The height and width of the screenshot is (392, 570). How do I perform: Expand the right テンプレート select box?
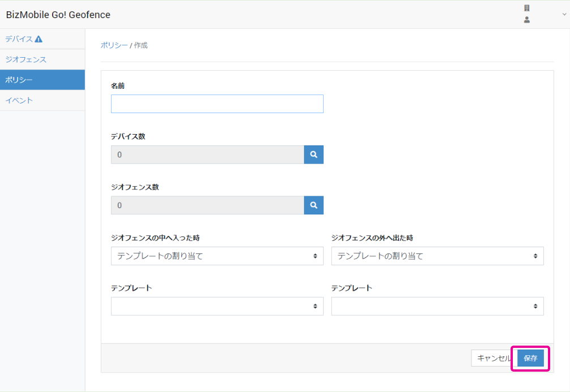click(x=437, y=306)
